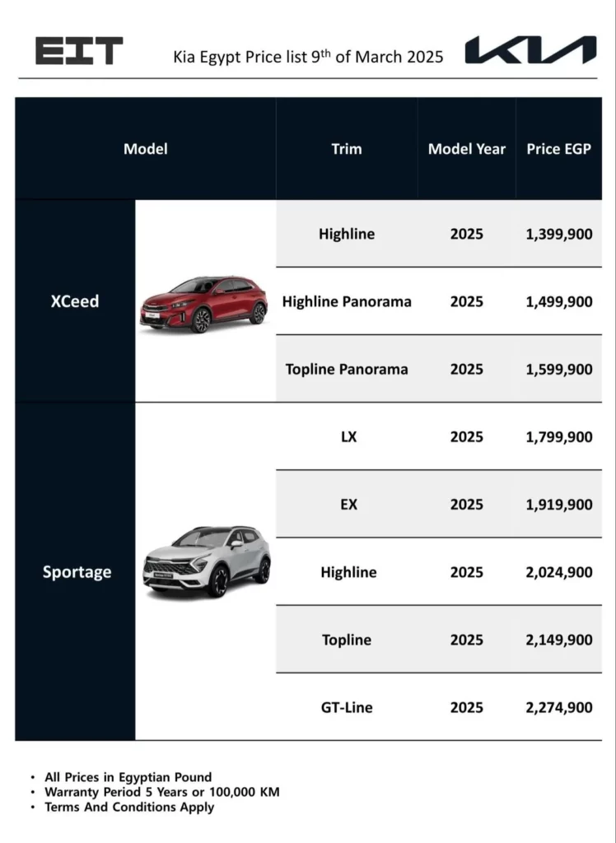Image resolution: width=616 pixels, height=843 pixels.
Task: Click the Warranty Period note
Action: click(161, 792)
